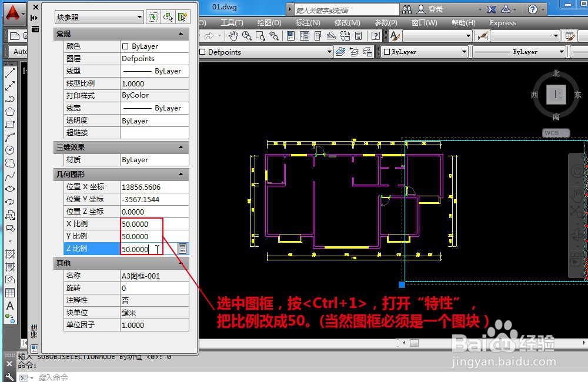Open the 标注(N) menu
The height and width of the screenshot is (382, 588).
[x=308, y=23]
